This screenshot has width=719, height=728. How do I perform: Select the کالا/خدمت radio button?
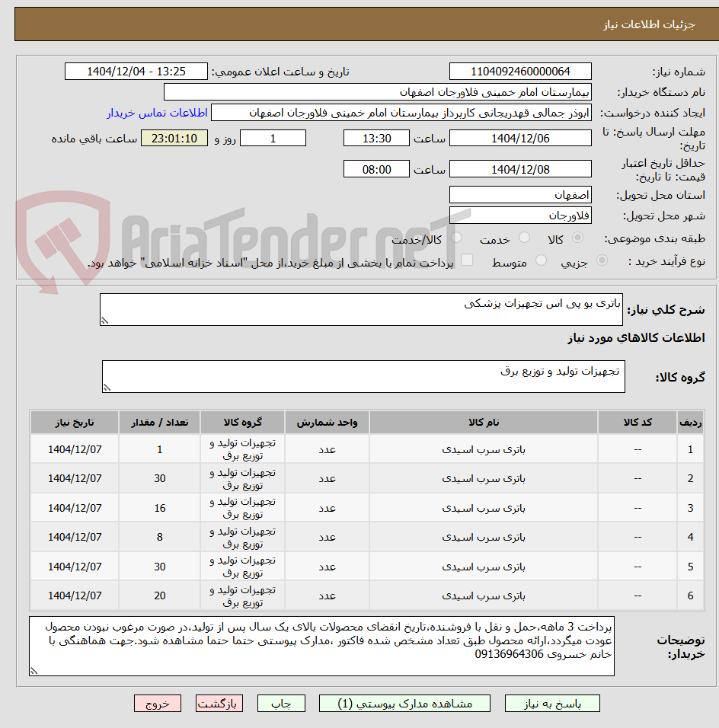[456, 238]
